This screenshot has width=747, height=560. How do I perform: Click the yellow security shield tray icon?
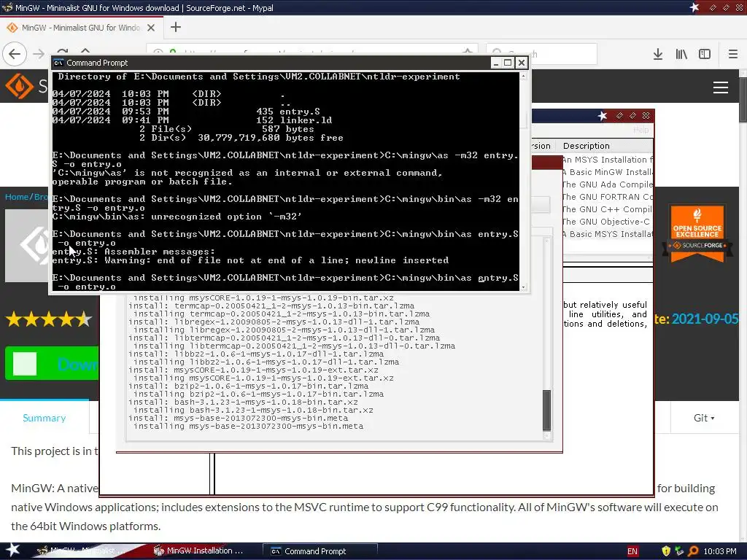pyautogui.click(x=666, y=551)
